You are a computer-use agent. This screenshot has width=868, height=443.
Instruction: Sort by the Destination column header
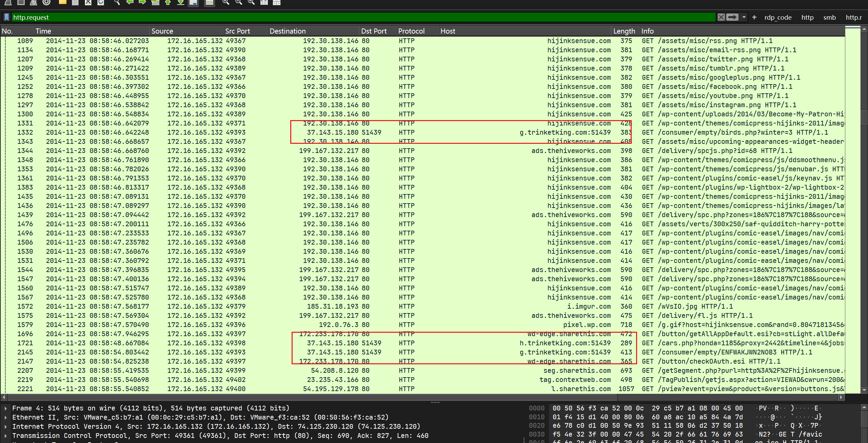pos(313,31)
